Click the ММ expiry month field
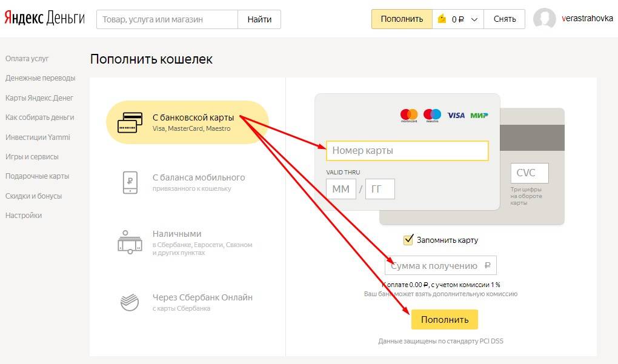Screen dimensions: 618x364 point(341,189)
